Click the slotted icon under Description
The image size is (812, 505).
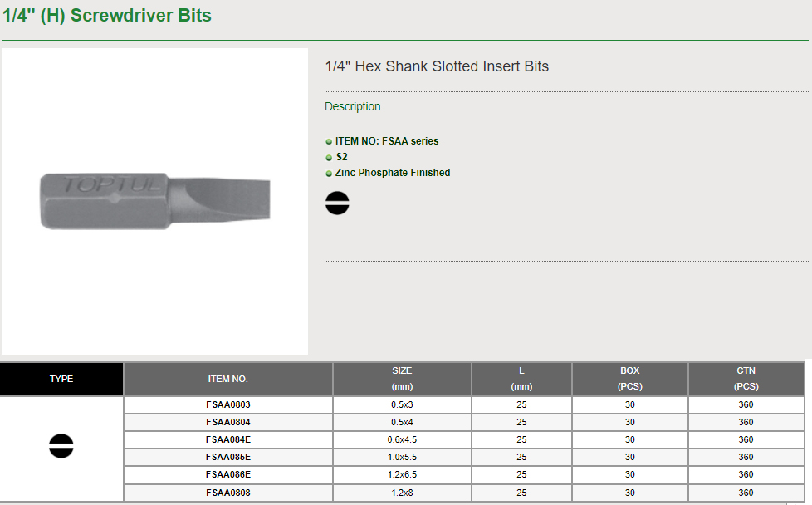[337, 203]
